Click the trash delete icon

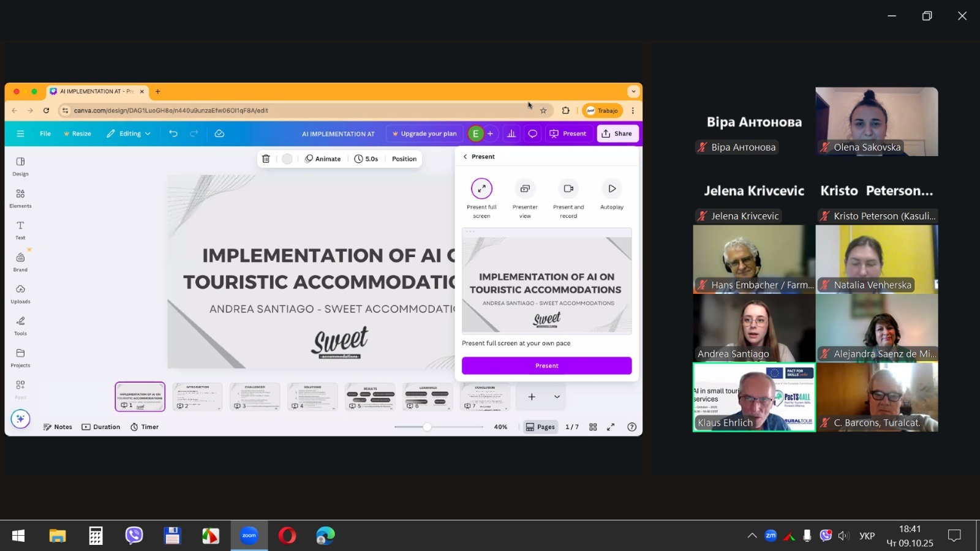(266, 159)
